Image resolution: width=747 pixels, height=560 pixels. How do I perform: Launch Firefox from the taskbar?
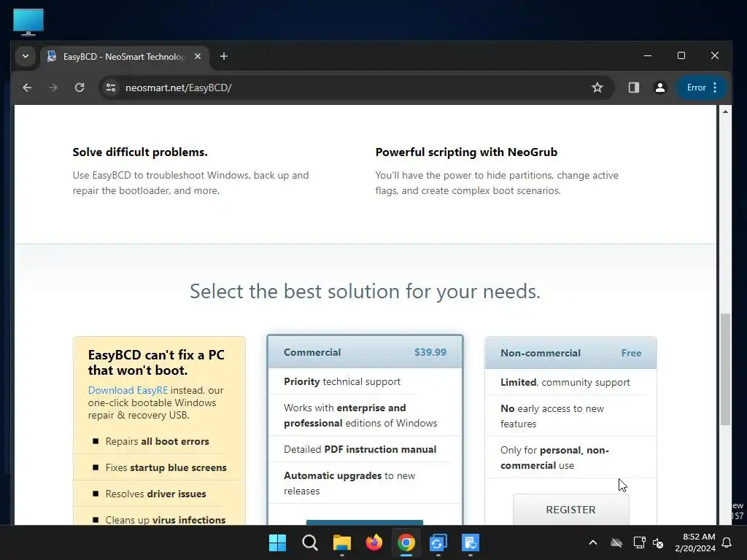374,542
